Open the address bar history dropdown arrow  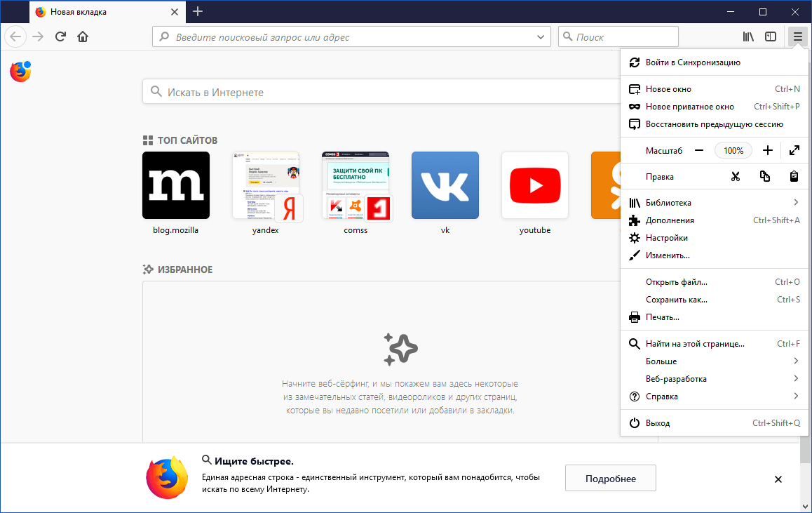pyautogui.click(x=539, y=36)
